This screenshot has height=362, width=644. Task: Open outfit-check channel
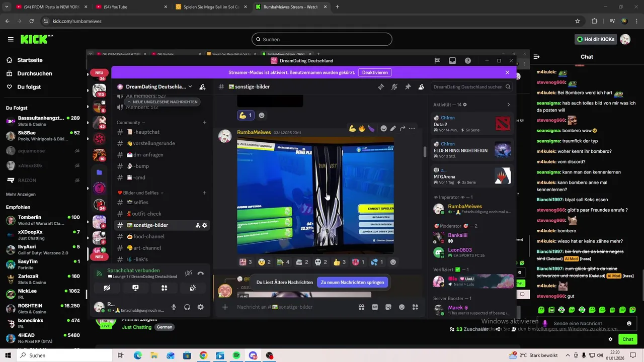(x=162, y=214)
